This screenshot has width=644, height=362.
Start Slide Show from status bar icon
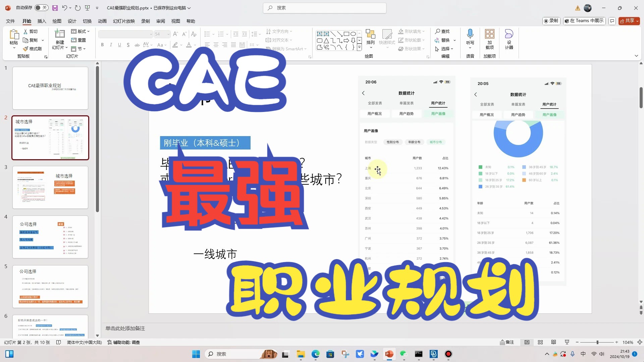tap(567, 342)
